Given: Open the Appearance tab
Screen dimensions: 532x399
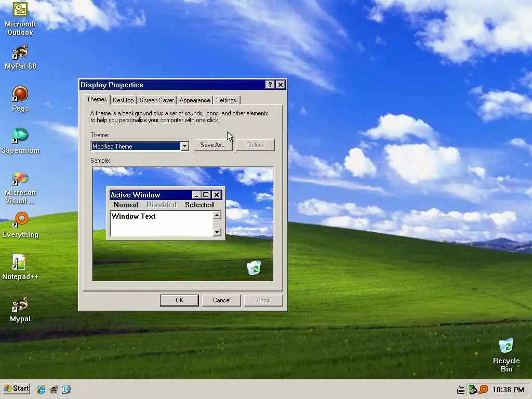Looking at the screenshot, I should click(195, 100).
